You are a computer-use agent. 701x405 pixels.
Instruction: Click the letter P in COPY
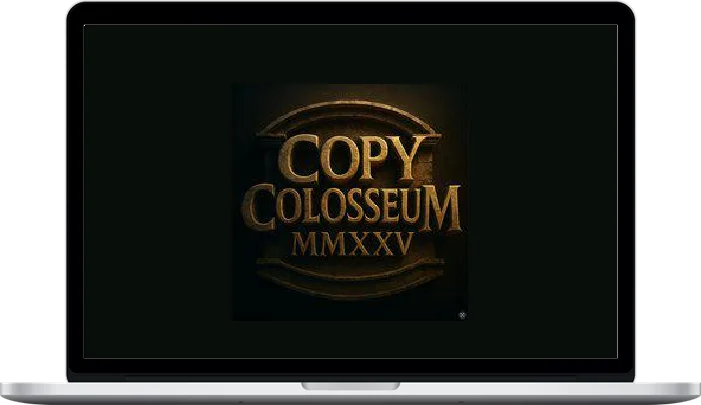point(369,157)
